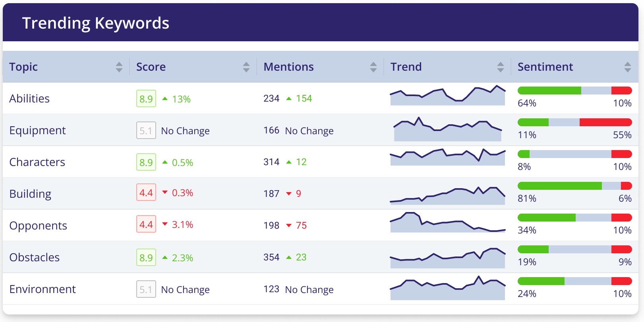Click the sort arrows in Mentions column
The height and width of the screenshot is (322, 644).
point(373,67)
